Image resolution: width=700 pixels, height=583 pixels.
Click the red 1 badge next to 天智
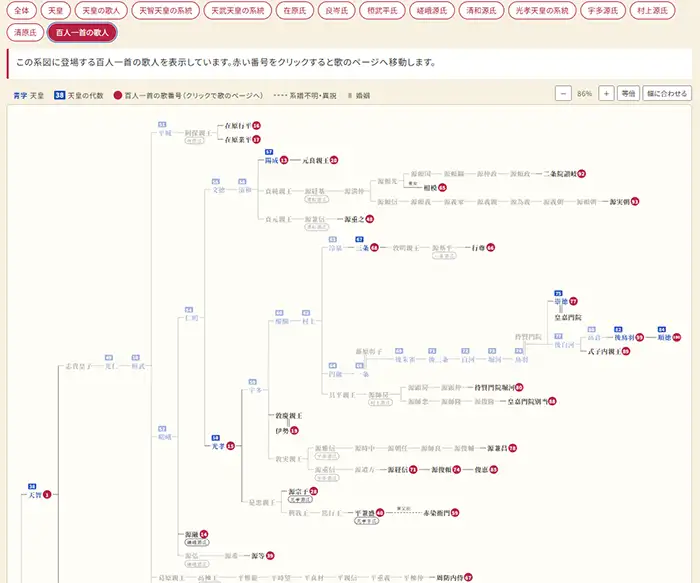(47, 495)
